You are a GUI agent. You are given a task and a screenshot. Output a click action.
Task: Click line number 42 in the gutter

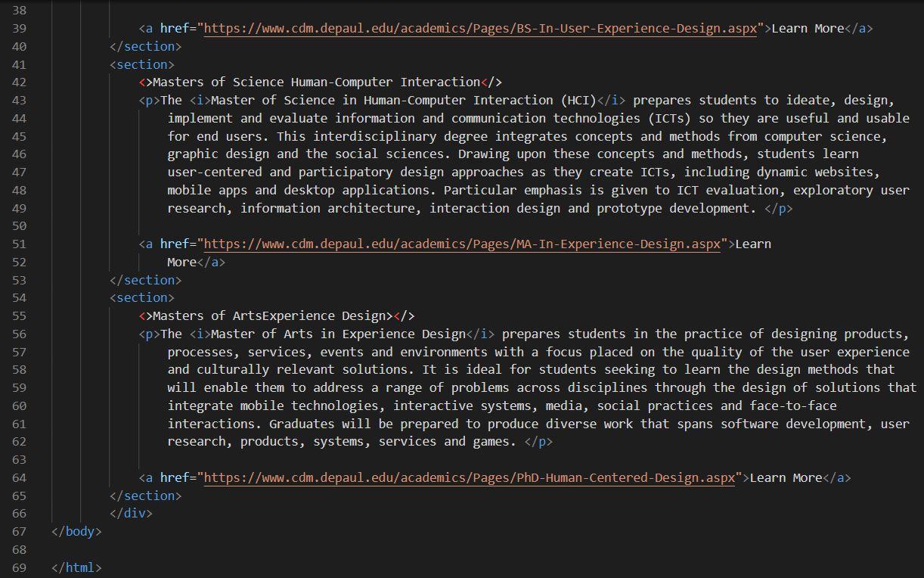click(20, 82)
